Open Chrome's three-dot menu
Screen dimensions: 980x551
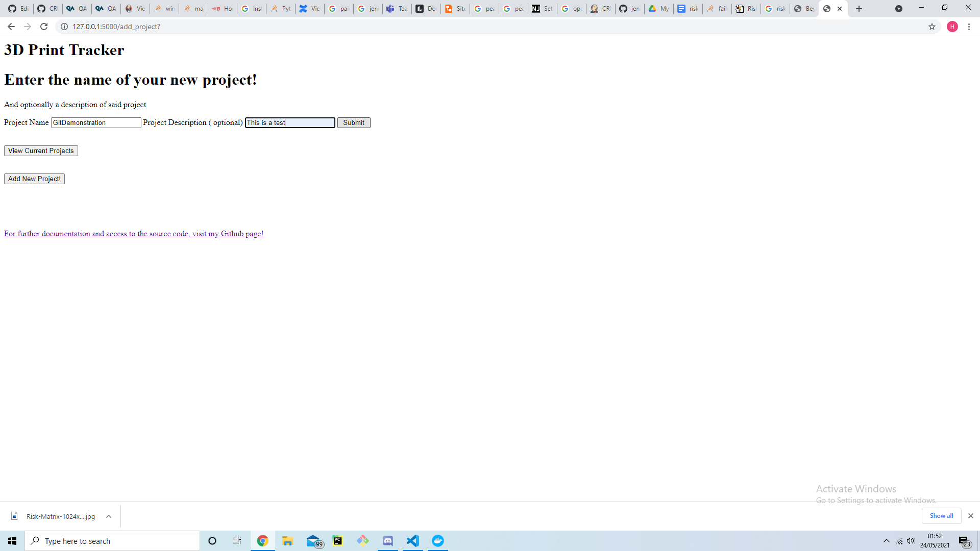coord(969,27)
